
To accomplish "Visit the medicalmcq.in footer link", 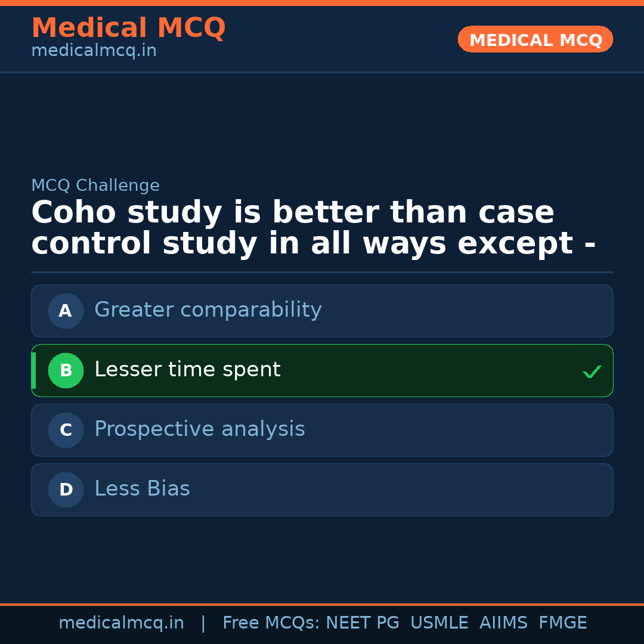I will (x=121, y=623).
